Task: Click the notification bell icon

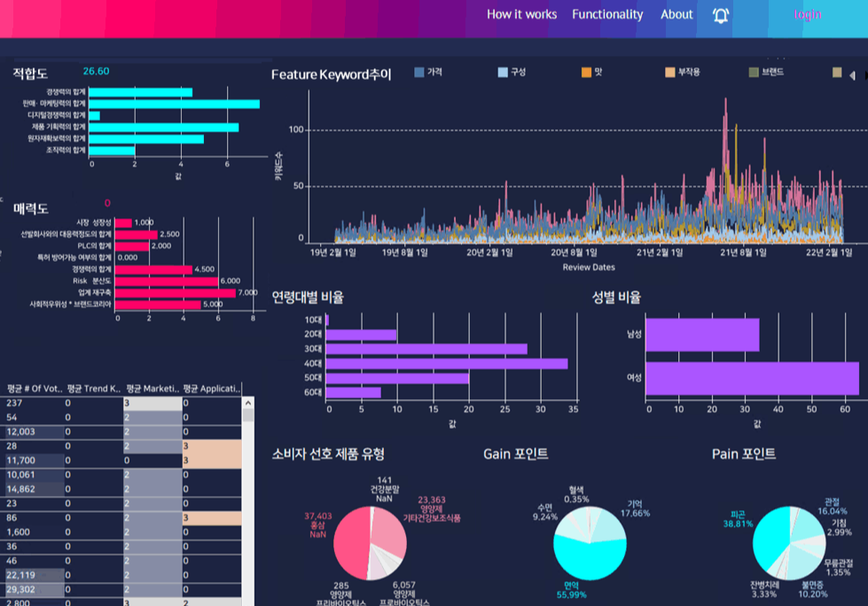Action: pos(721,15)
